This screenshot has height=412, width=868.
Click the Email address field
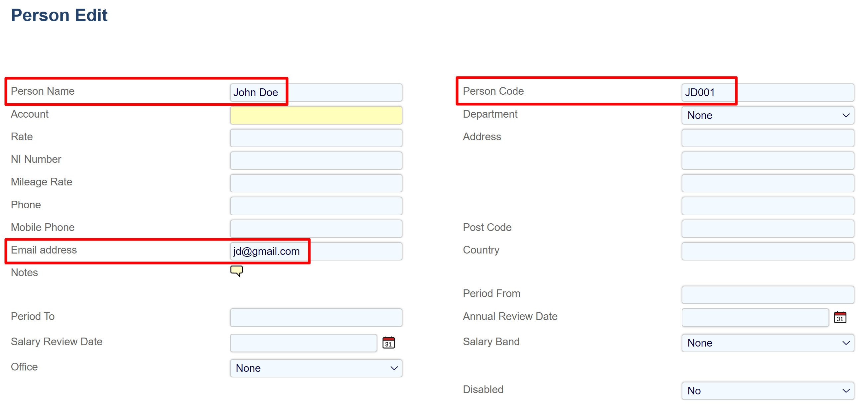pos(316,251)
